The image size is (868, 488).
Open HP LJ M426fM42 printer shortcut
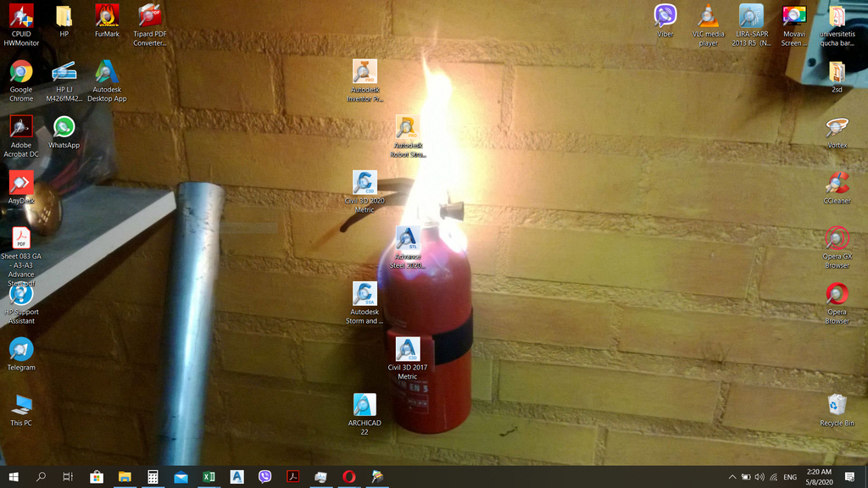[64, 80]
